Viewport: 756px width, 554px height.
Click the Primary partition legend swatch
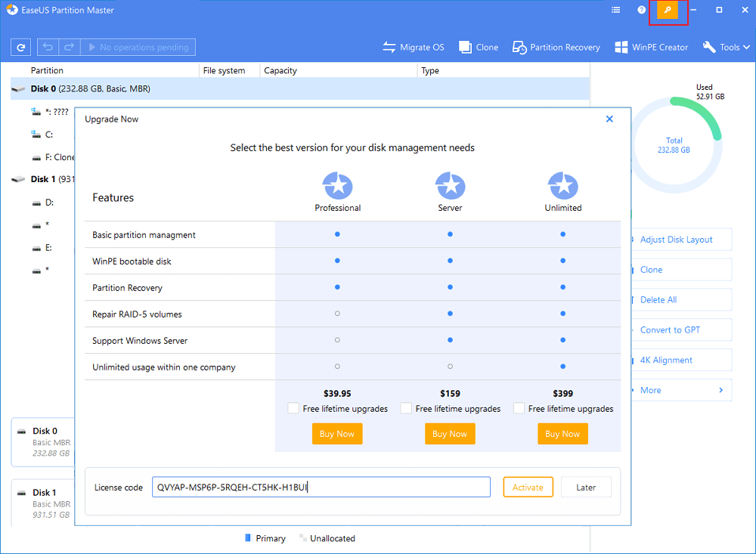pos(249,537)
